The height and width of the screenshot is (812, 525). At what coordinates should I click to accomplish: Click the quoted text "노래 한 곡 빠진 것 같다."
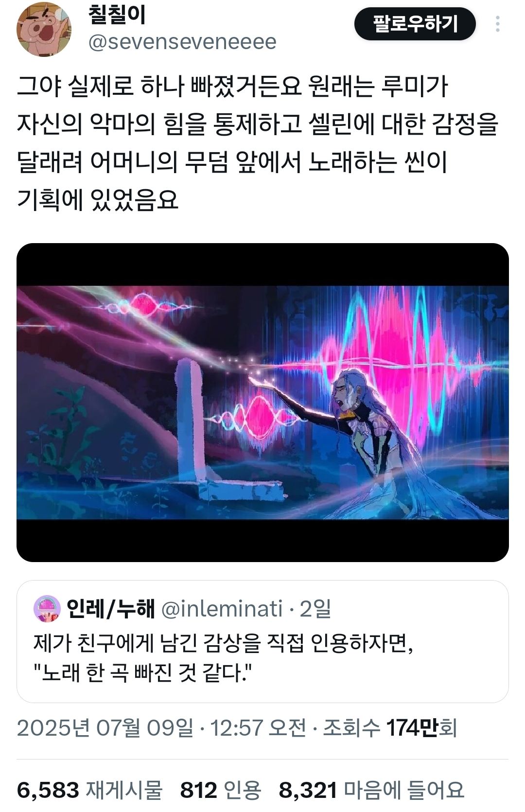pos(142,673)
